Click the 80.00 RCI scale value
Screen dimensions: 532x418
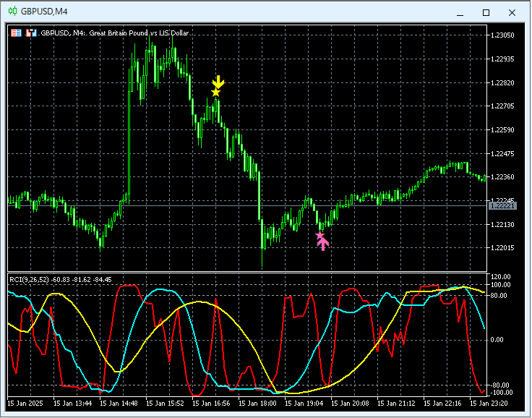pyautogui.click(x=499, y=296)
